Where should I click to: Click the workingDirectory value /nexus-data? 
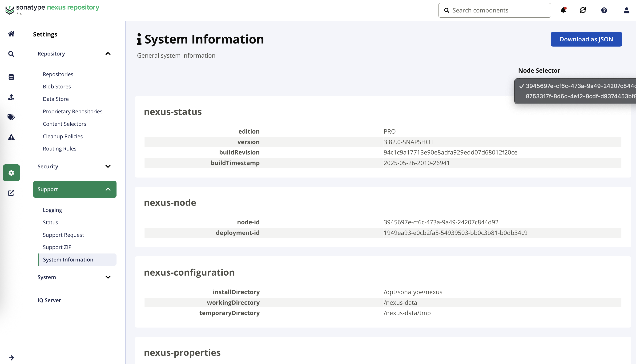[x=400, y=302]
